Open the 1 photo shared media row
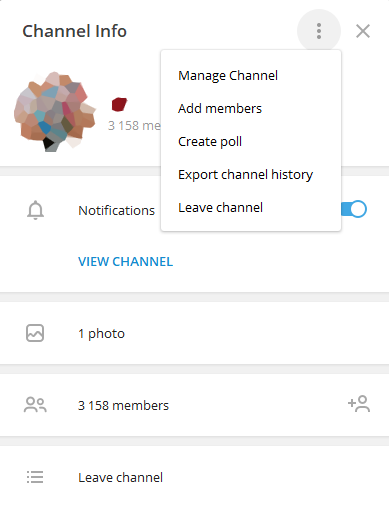 (x=194, y=333)
